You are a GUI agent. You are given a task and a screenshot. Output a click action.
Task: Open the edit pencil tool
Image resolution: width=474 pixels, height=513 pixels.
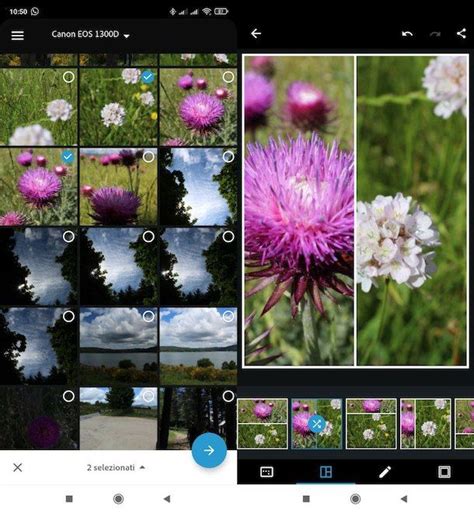(385, 472)
